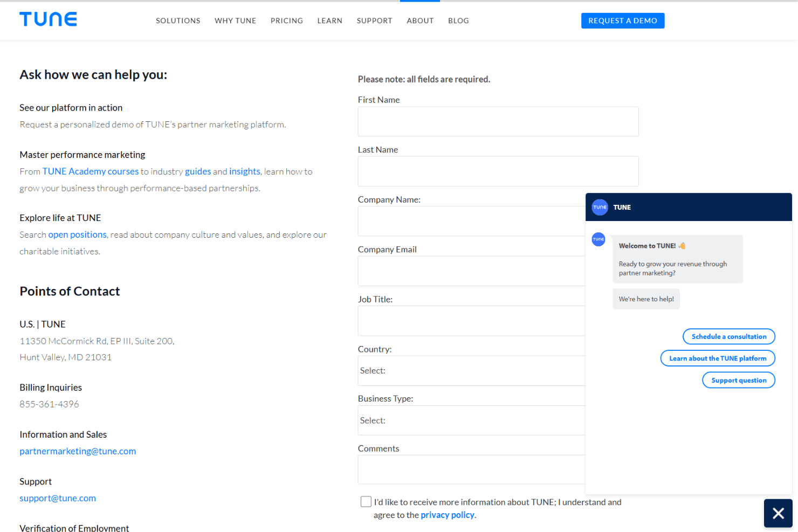The image size is (798, 532).
Task: Click the TUNE avatar beside the welcome message
Action: pos(598,239)
